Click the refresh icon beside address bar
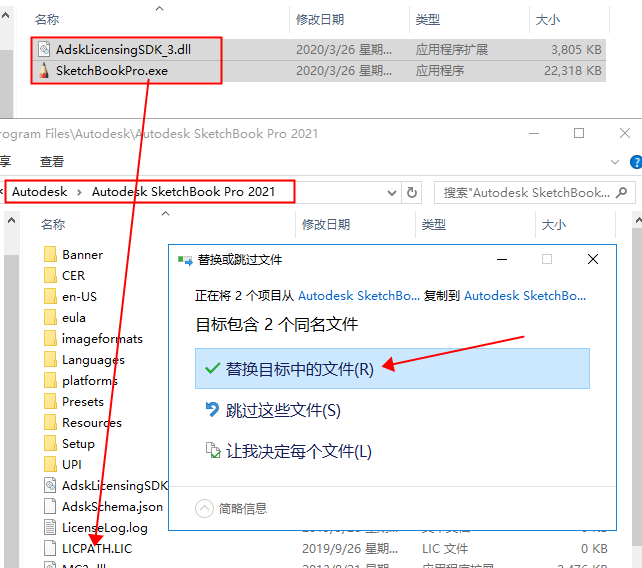This screenshot has width=642, height=568. [412, 192]
